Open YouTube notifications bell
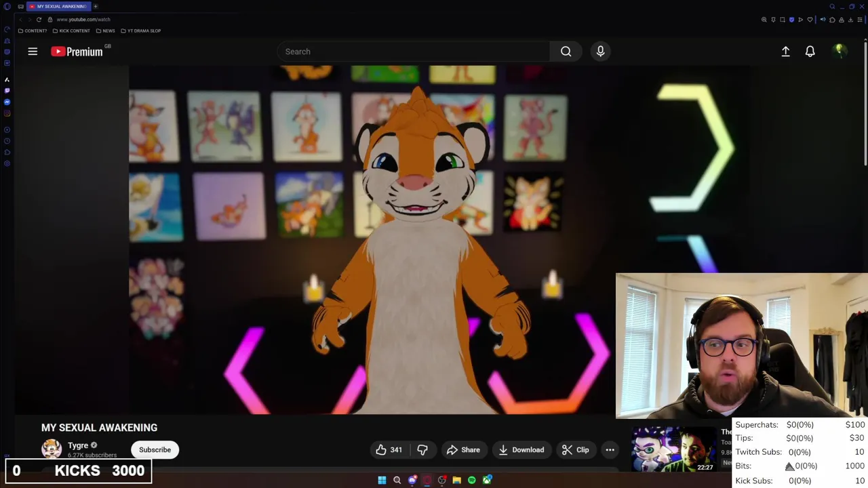 pyautogui.click(x=810, y=52)
